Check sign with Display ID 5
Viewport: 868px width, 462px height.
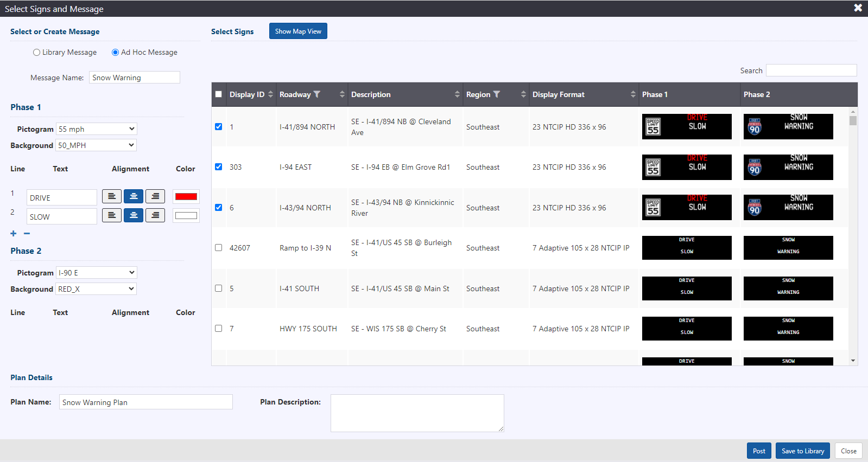[219, 288]
